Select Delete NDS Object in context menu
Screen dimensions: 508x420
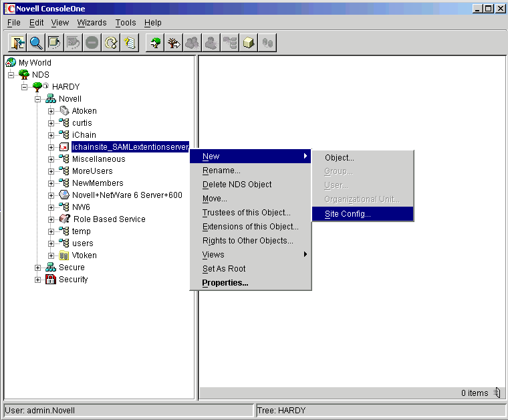pyautogui.click(x=251, y=184)
